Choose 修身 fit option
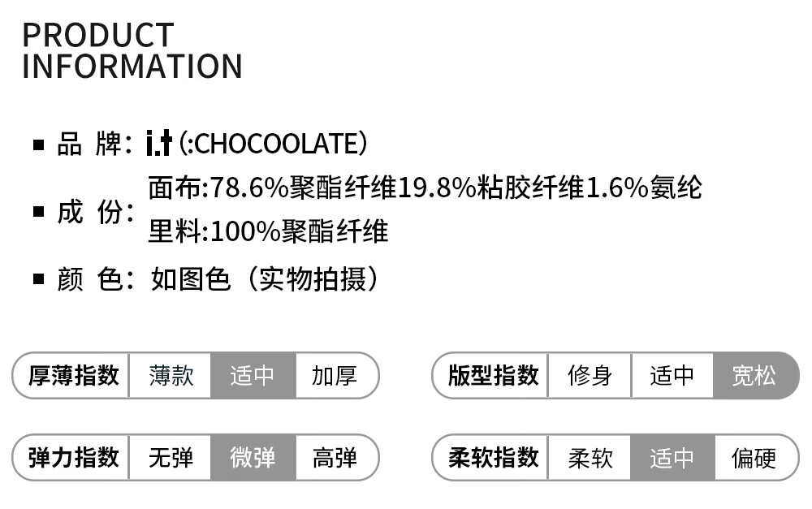Image resolution: width=812 pixels, height=509 pixels. pos(590,376)
